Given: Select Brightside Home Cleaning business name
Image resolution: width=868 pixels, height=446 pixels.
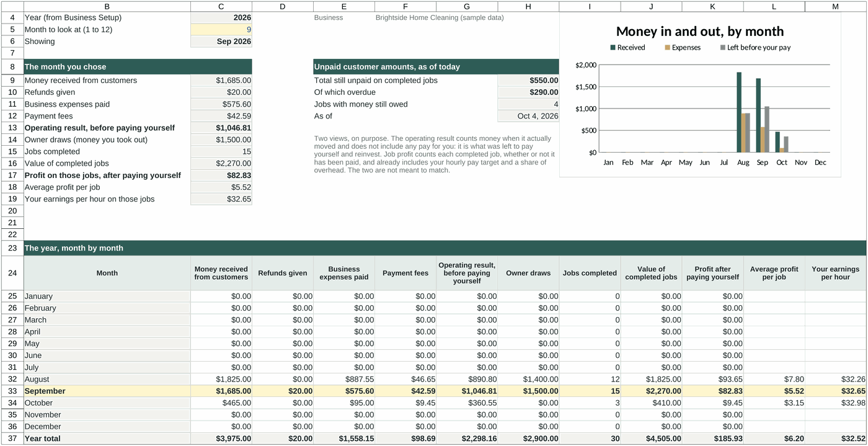Looking at the screenshot, I should click(x=440, y=17).
